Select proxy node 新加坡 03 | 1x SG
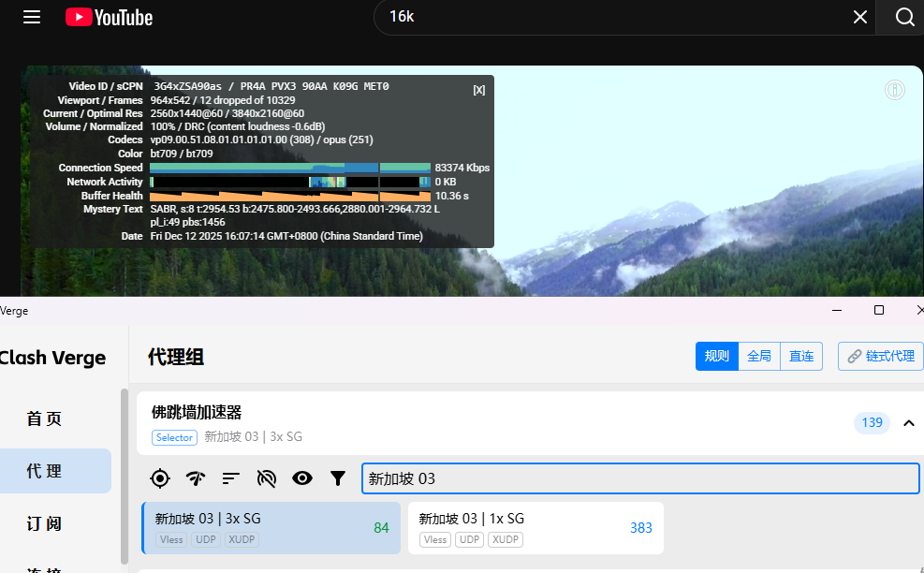This screenshot has width=924, height=573. [535, 528]
